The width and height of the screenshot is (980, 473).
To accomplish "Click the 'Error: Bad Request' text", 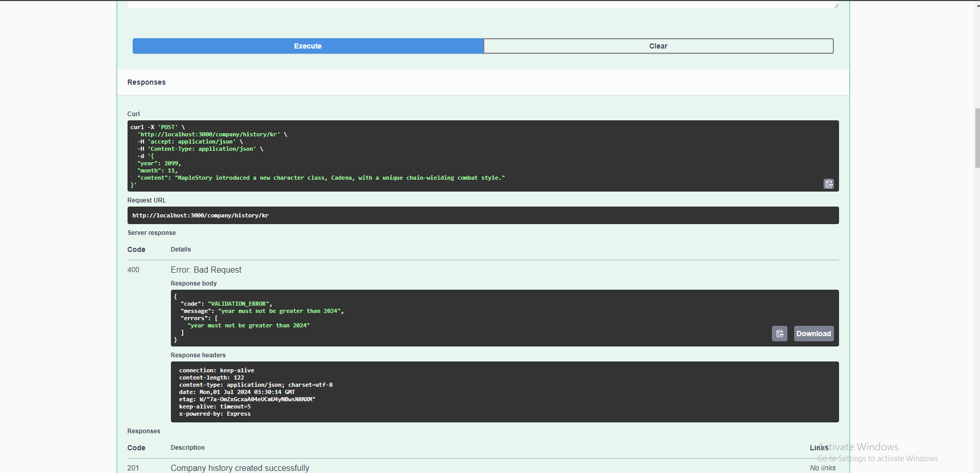I will click(x=206, y=270).
